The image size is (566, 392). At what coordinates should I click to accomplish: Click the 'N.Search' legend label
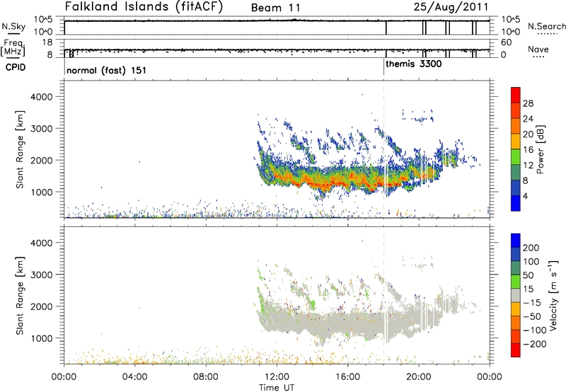tap(546, 26)
